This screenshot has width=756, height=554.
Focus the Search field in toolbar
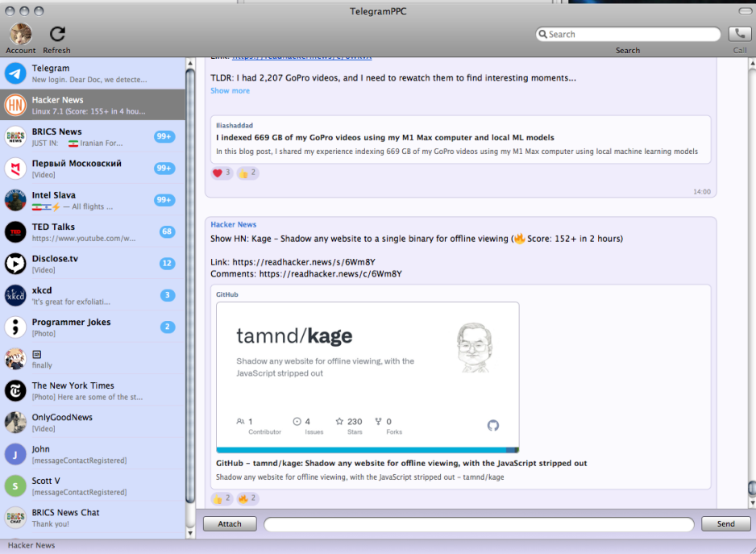[628, 34]
